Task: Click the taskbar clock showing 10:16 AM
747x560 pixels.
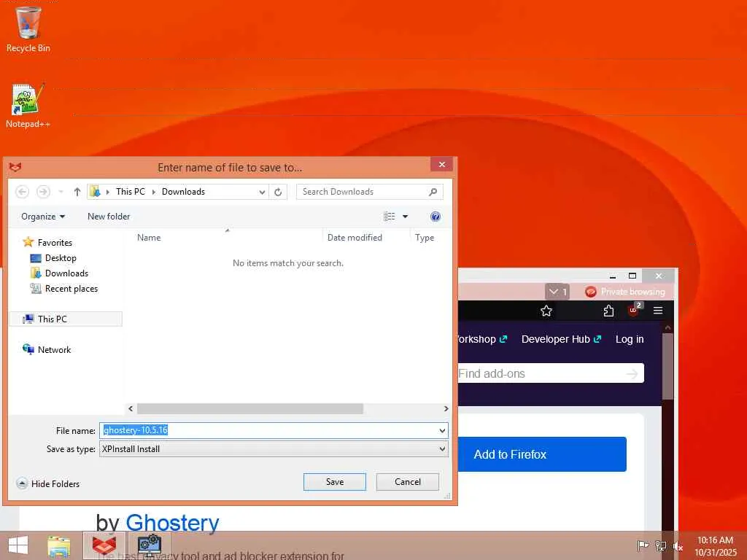Action: coord(715,546)
